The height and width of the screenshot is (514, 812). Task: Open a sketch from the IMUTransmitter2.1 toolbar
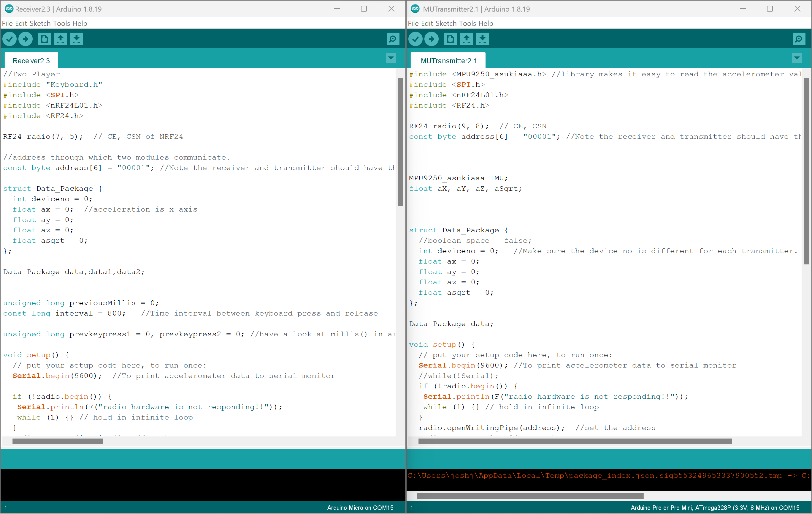[x=466, y=38]
